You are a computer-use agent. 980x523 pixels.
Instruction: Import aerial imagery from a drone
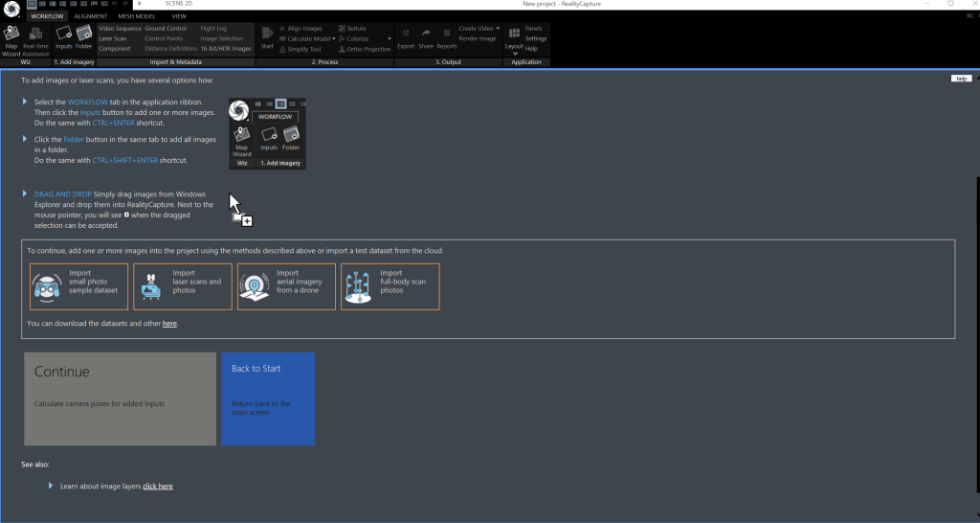pyautogui.click(x=286, y=286)
